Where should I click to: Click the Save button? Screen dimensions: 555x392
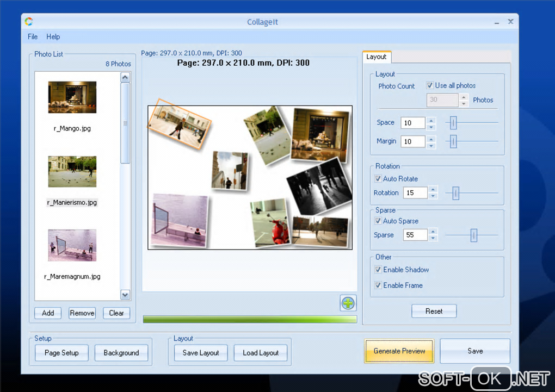pyautogui.click(x=475, y=351)
